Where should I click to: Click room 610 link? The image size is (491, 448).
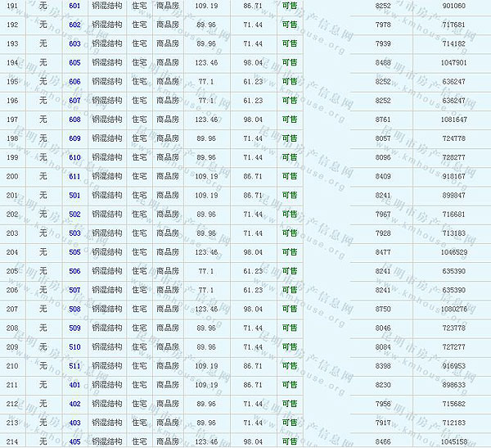74,157
